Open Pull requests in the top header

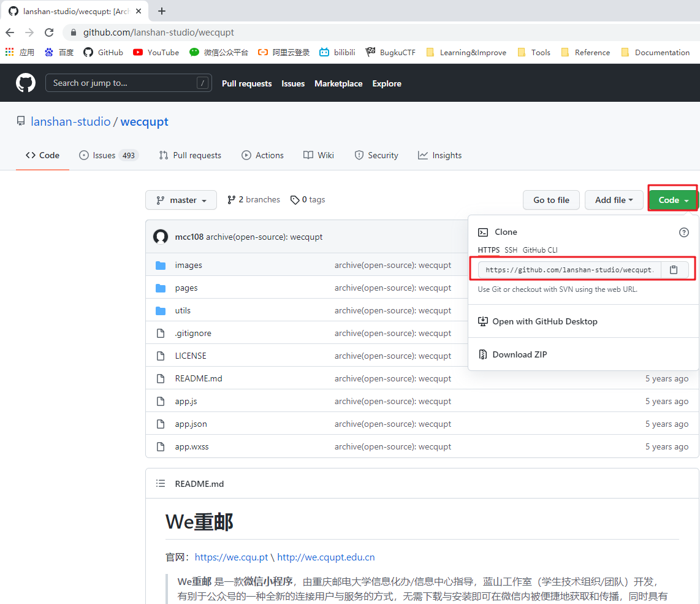[246, 83]
